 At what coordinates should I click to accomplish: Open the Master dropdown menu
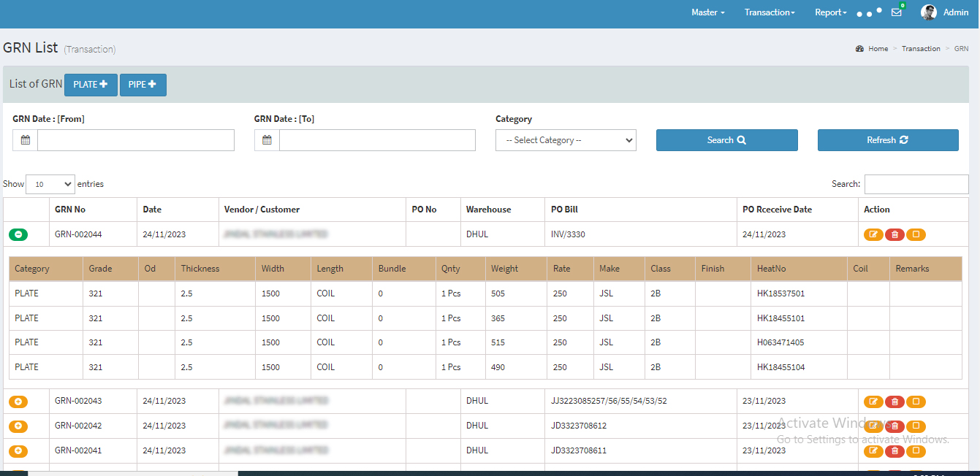707,12
